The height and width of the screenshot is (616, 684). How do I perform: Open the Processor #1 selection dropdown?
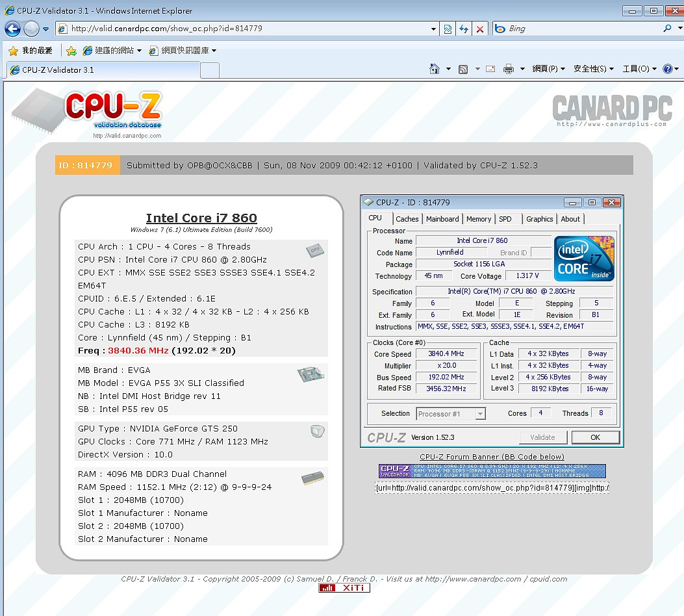click(451, 413)
